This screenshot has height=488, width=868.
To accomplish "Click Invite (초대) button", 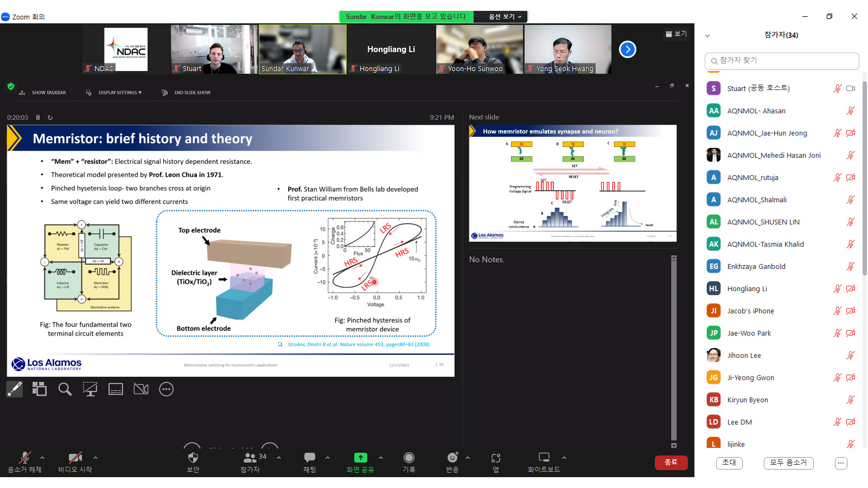I will click(x=729, y=463).
